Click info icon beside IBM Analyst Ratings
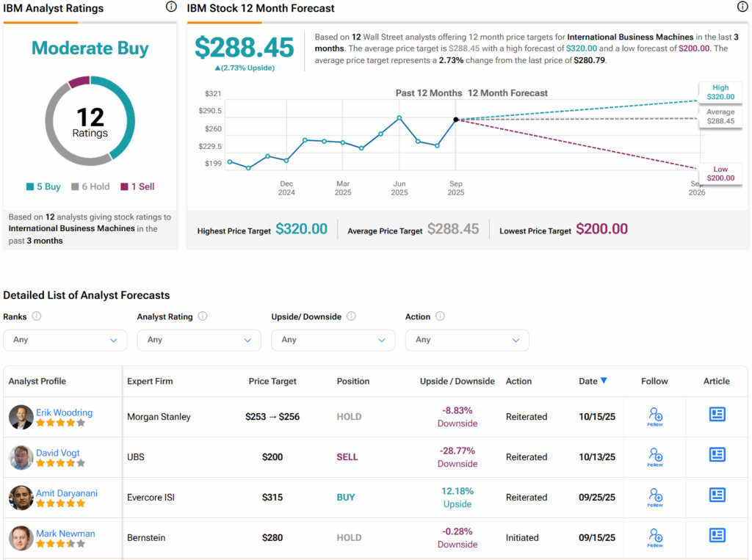 [x=171, y=7]
